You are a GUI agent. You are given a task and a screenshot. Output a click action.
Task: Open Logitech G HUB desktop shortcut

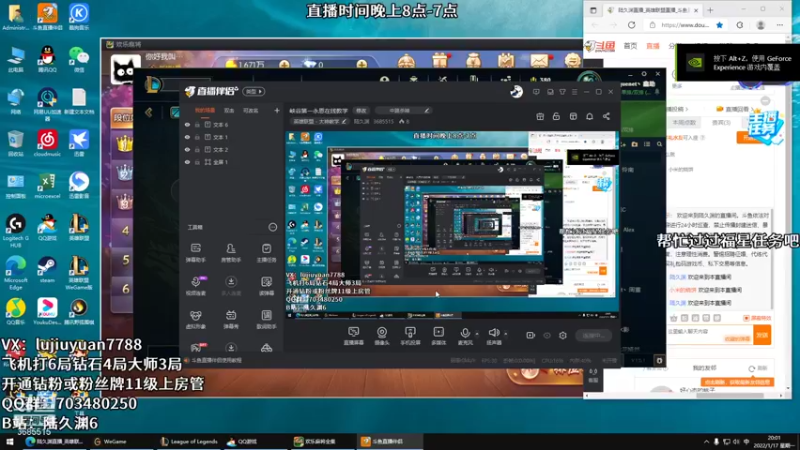15,231
